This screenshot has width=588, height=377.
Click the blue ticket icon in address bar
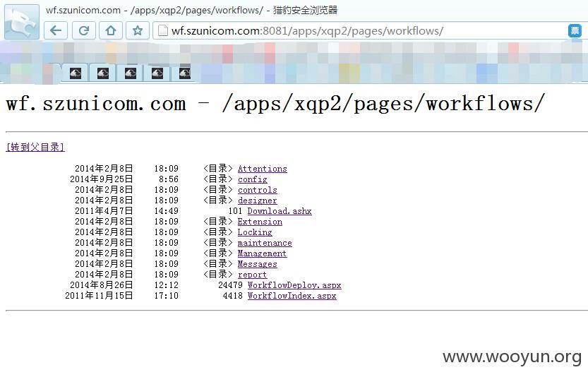coord(575,30)
